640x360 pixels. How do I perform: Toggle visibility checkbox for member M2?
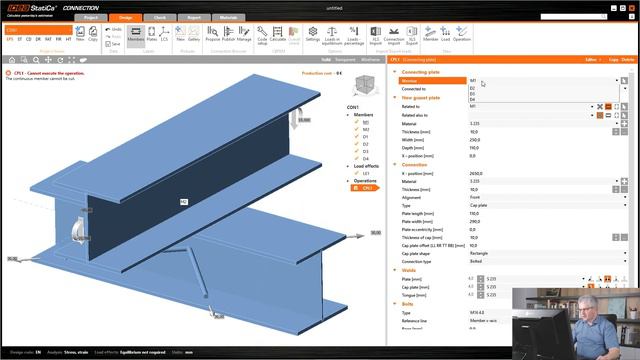pos(357,129)
